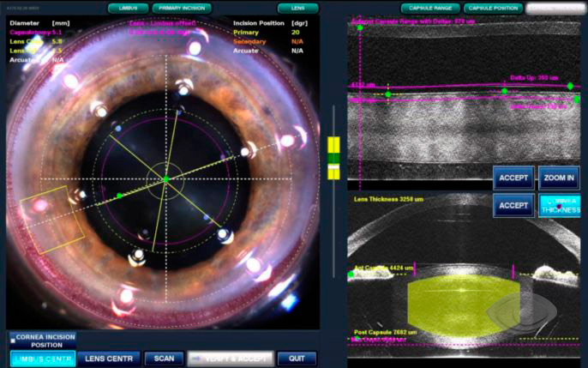Viewport: 588px width, 368px height.
Task: Grab the green handle on the incision line
Action: [119, 196]
